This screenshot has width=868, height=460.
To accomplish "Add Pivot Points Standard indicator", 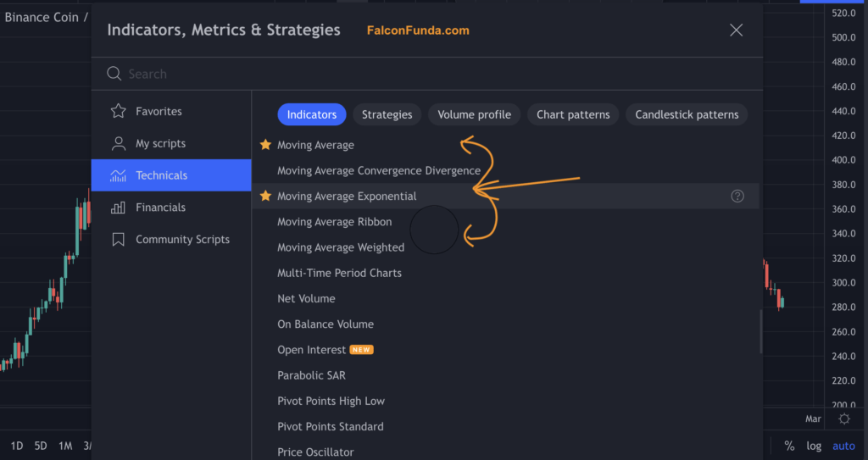I will pyautogui.click(x=331, y=426).
